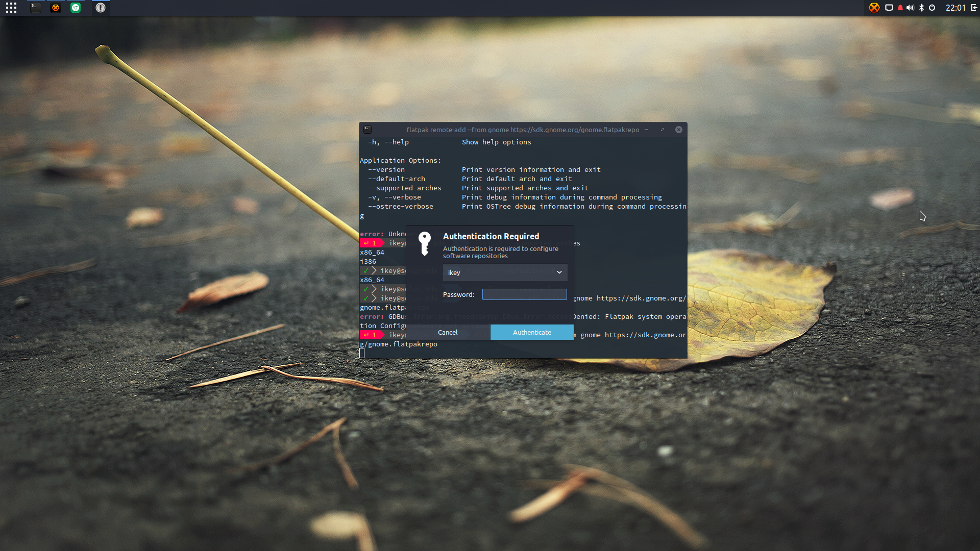Image resolution: width=980 pixels, height=551 pixels.
Task: Click the 22:01 clock
Action: 955,8
